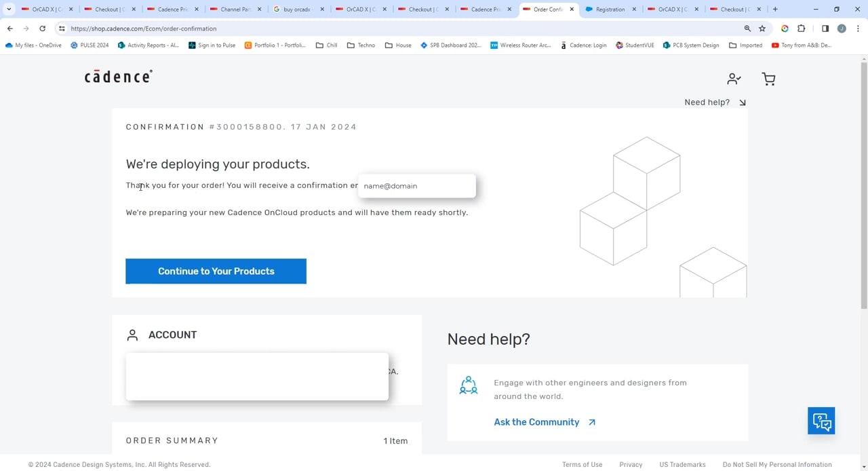
Task: Open the Activity Reports bookmark
Action: point(149,45)
